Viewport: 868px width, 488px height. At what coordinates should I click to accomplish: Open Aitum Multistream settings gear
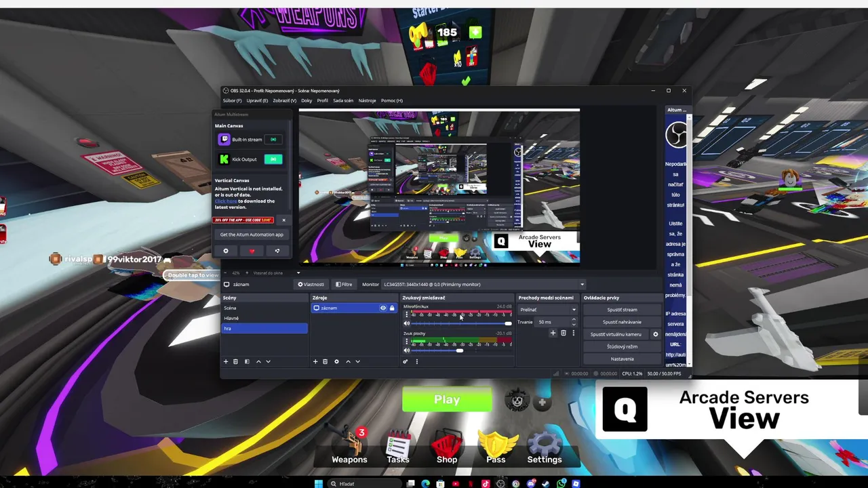pyautogui.click(x=226, y=251)
